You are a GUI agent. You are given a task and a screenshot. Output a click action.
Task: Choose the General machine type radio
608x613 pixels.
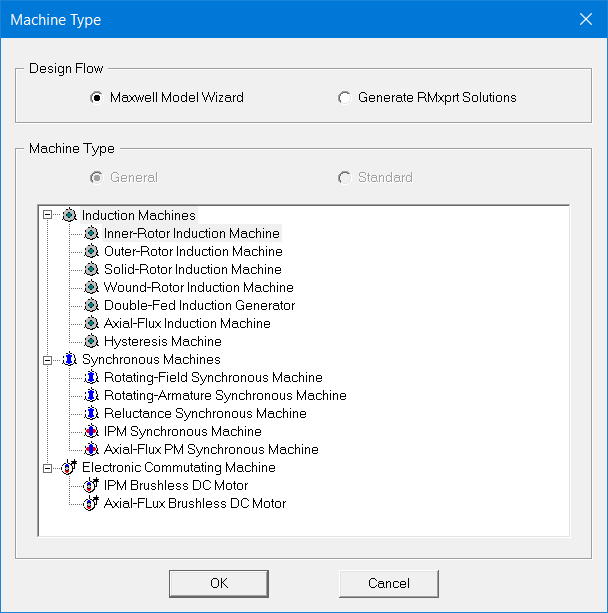pyautogui.click(x=96, y=177)
